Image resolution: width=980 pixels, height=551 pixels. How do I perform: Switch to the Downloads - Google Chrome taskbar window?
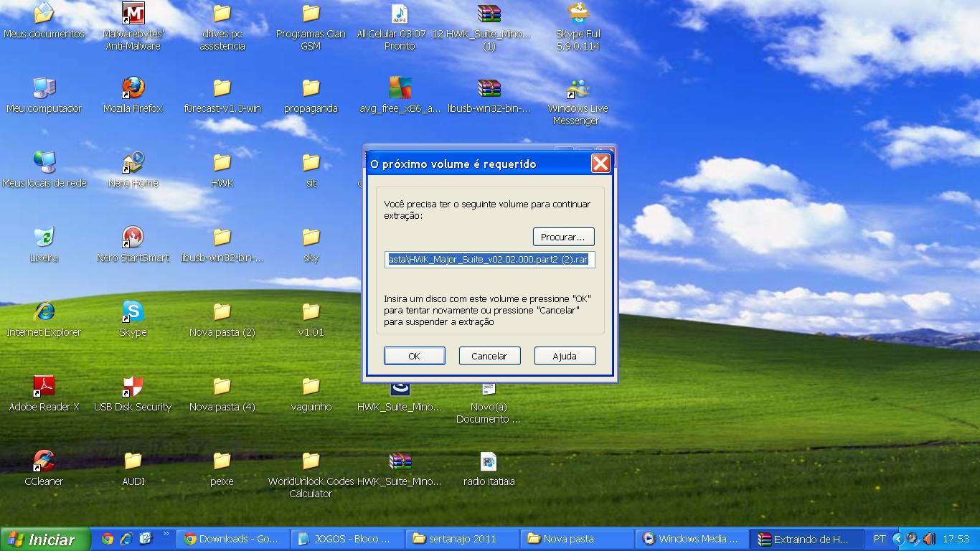coord(232,539)
